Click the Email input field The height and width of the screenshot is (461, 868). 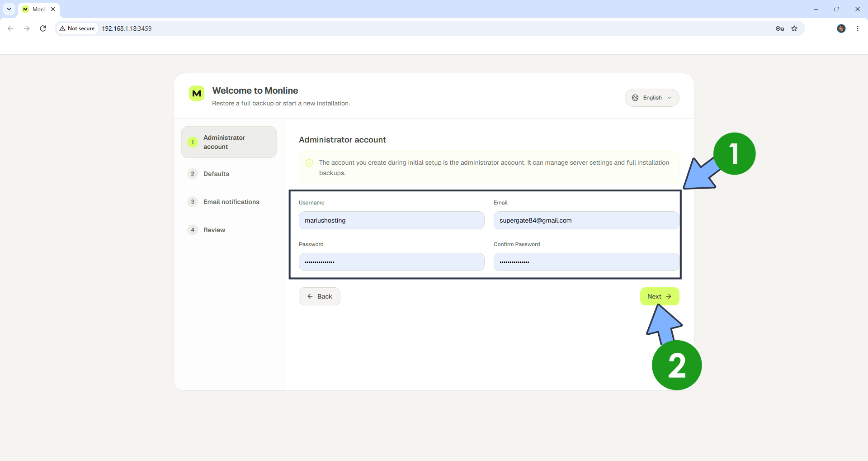pyautogui.click(x=586, y=220)
